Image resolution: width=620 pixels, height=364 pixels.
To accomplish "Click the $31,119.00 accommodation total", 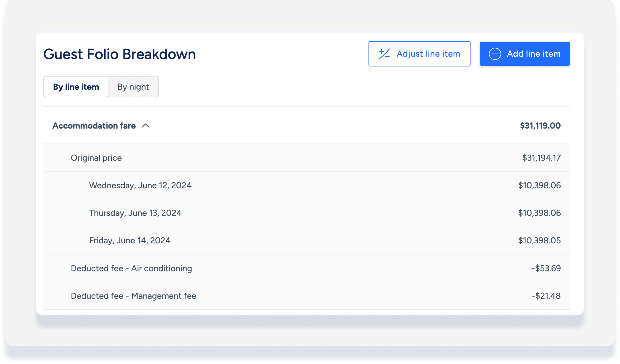I will (x=540, y=126).
